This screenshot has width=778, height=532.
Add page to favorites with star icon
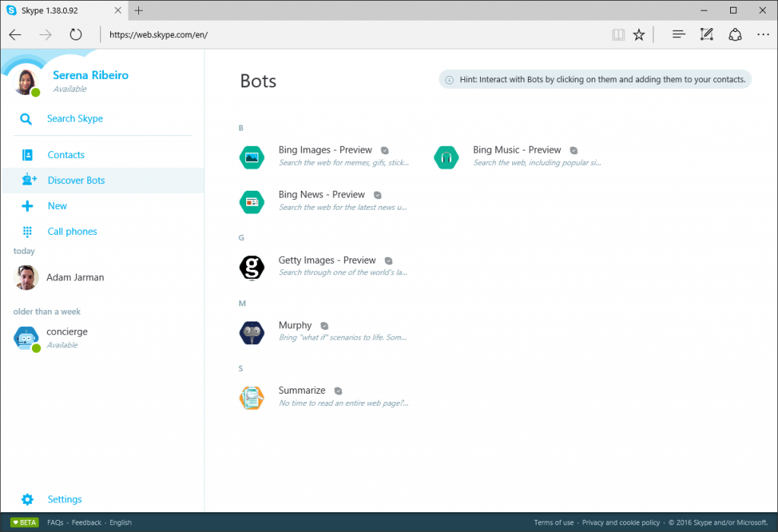[639, 34]
